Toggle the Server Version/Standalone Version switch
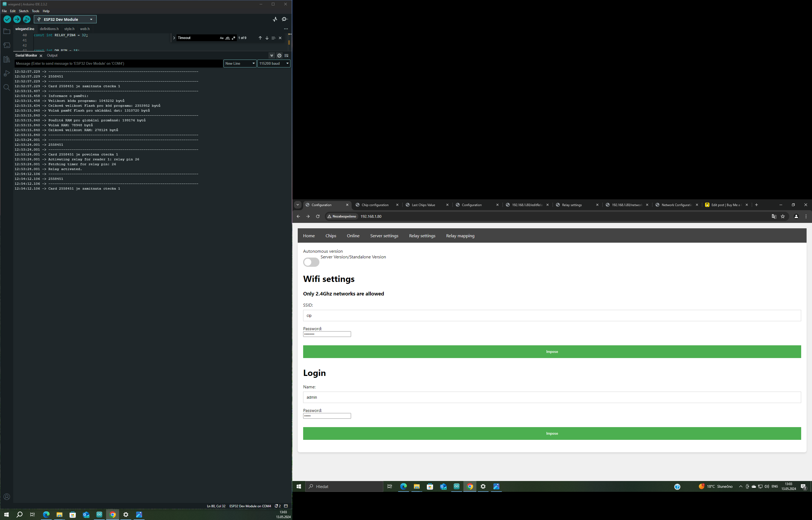This screenshot has width=812, height=520. coord(311,262)
